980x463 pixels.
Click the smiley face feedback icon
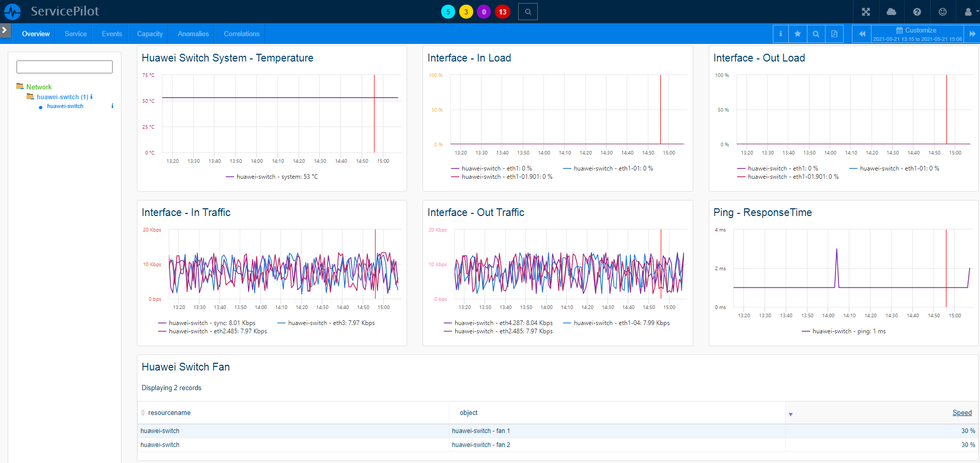click(x=942, y=12)
